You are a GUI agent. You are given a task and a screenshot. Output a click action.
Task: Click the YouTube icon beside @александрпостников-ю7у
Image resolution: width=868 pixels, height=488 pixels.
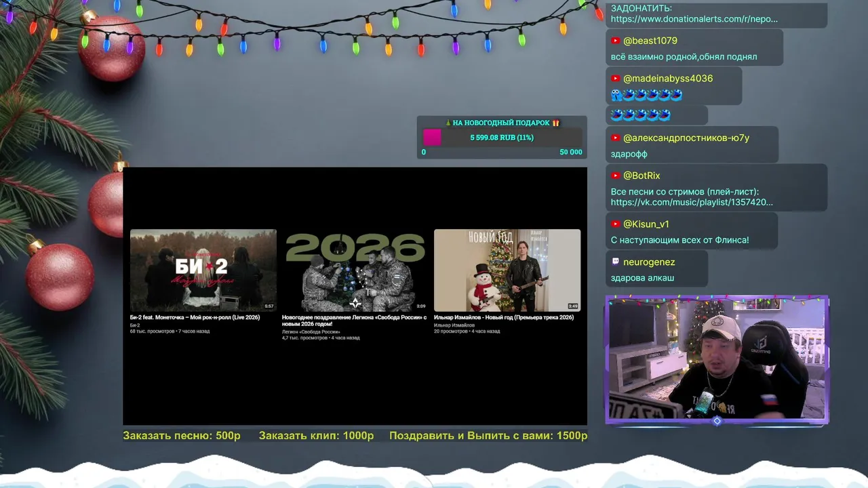click(615, 138)
